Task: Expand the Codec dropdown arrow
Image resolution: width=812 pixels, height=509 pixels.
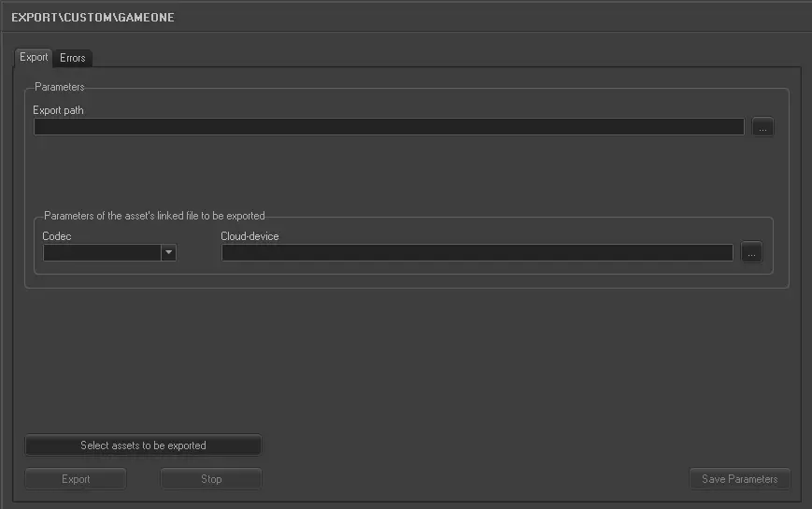Action: coord(168,252)
